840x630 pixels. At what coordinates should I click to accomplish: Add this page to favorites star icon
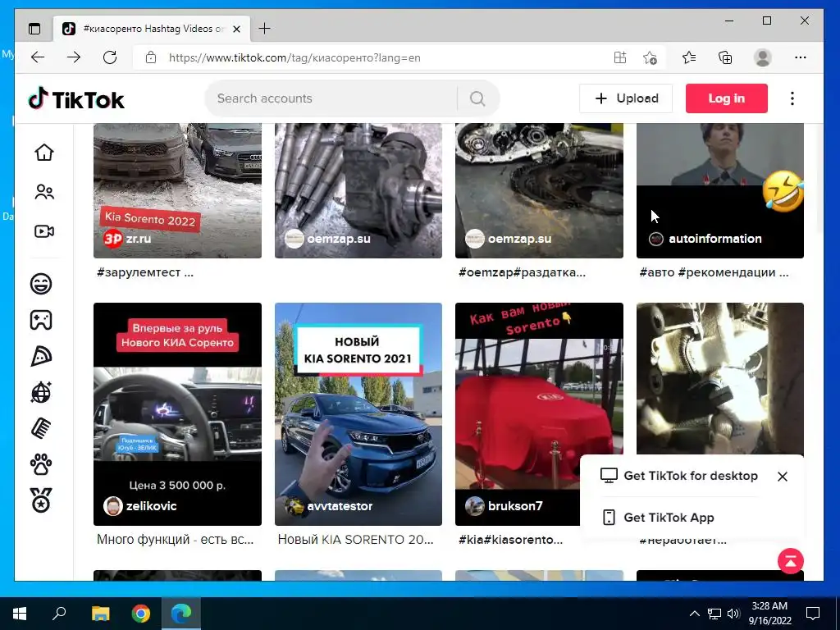[650, 57]
